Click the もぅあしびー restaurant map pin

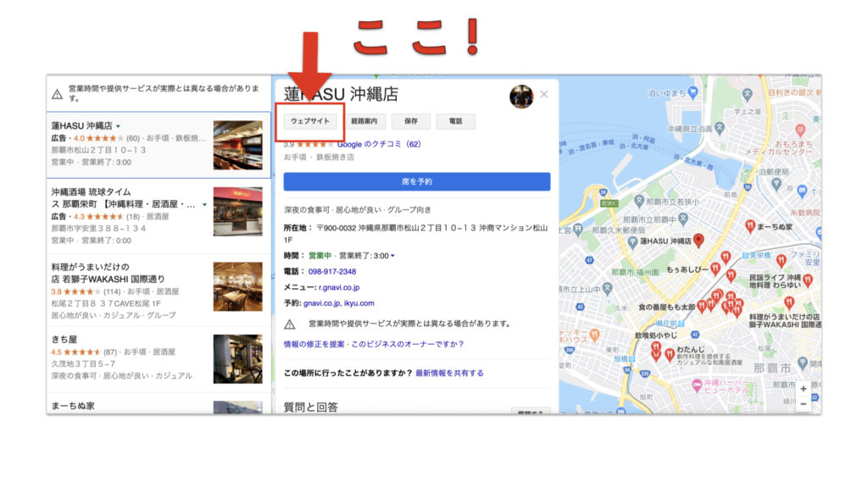click(x=715, y=269)
